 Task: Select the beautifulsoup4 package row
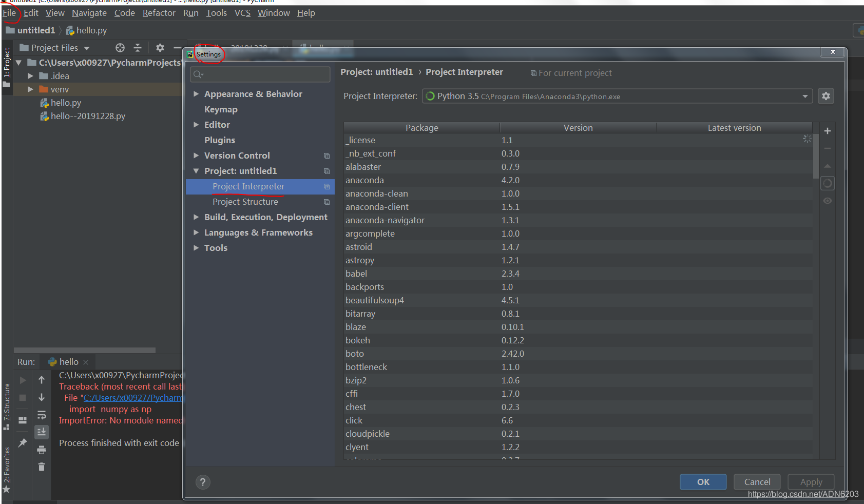click(x=578, y=300)
